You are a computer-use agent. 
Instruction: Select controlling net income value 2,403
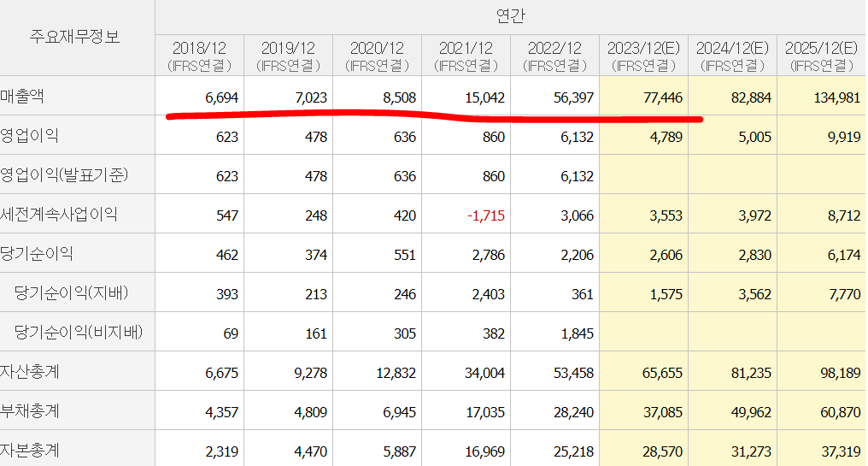tap(489, 294)
